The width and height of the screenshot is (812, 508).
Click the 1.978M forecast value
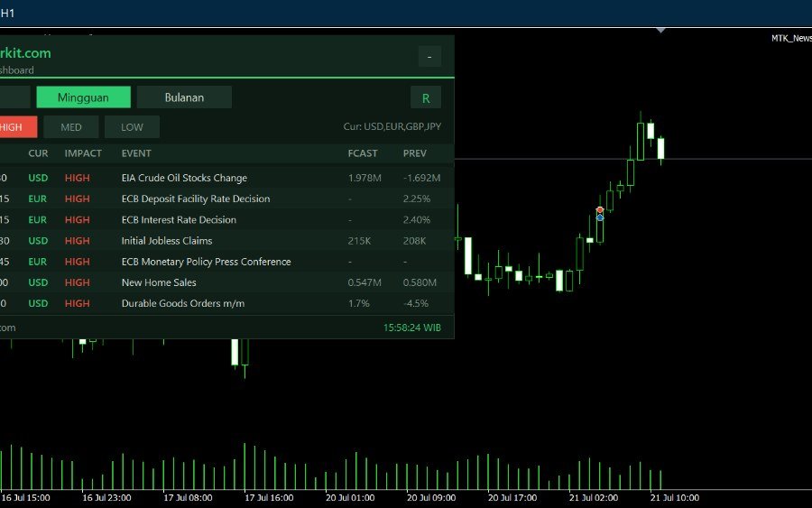[x=364, y=178]
